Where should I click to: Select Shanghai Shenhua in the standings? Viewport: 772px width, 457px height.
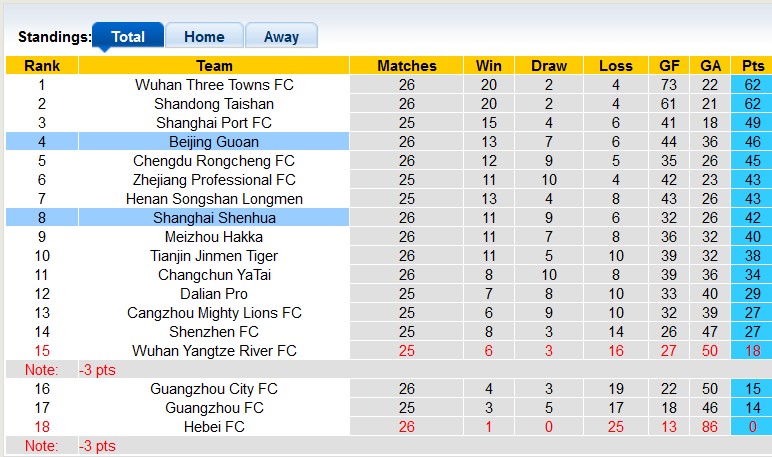[214, 218]
